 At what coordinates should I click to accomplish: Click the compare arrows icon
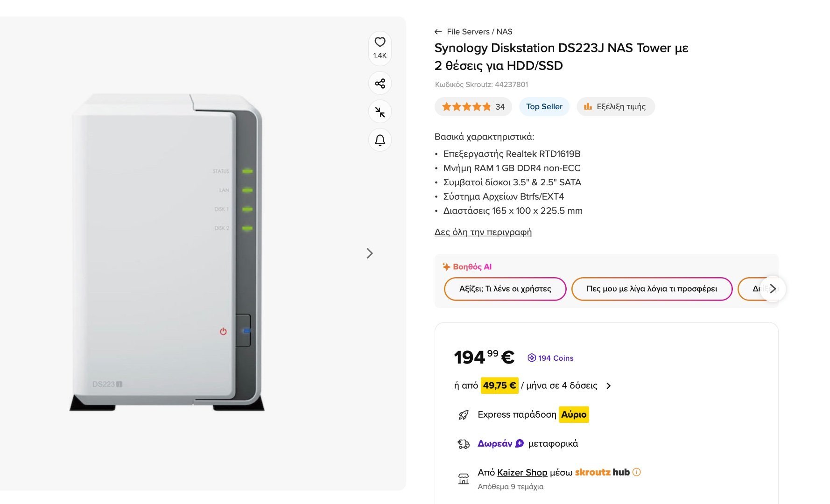(380, 112)
